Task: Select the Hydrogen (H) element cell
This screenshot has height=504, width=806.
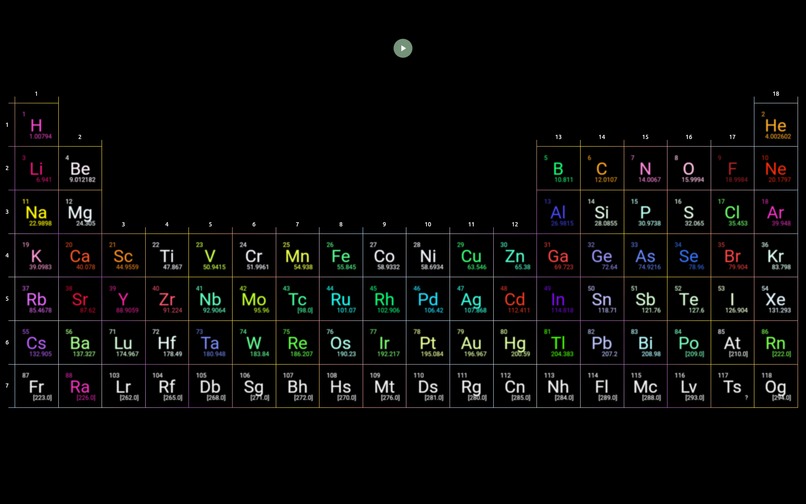Action: click(x=36, y=125)
